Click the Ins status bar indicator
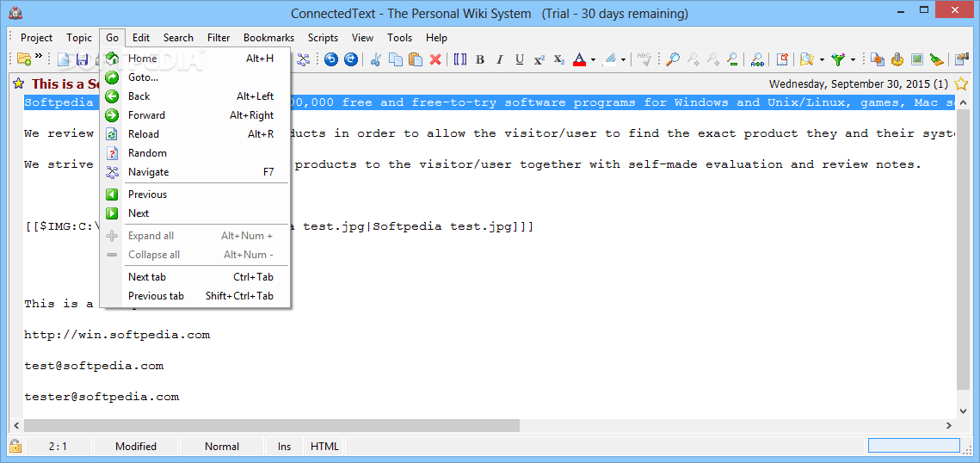Screen dimensions: 980x463 [x=285, y=446]
